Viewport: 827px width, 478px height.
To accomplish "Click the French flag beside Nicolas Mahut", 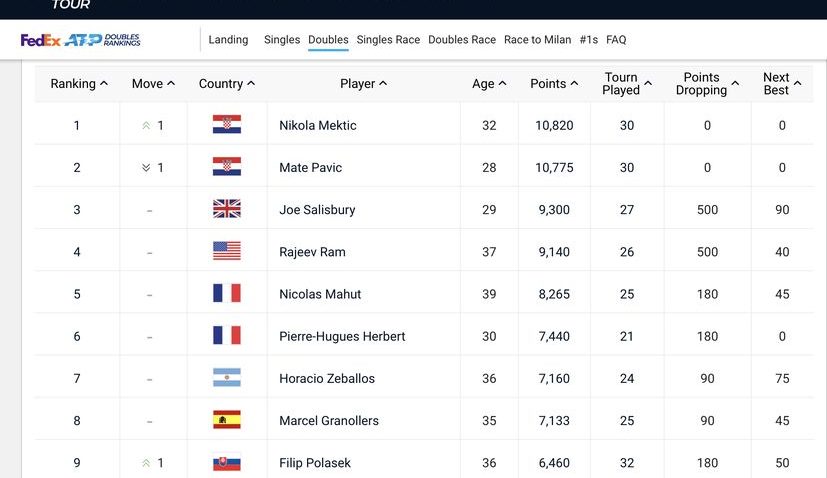I will [x=227, y=293].
